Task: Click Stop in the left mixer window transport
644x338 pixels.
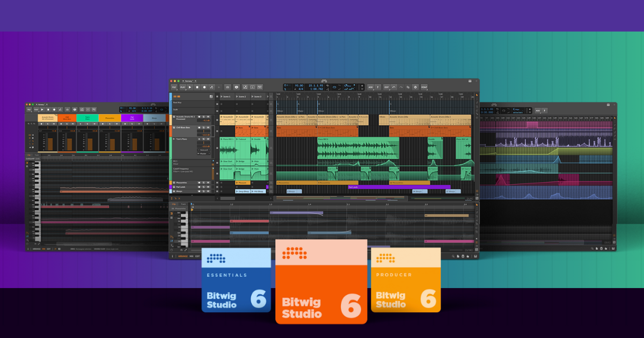Action: pyautogui.click(x=48, y=109)
